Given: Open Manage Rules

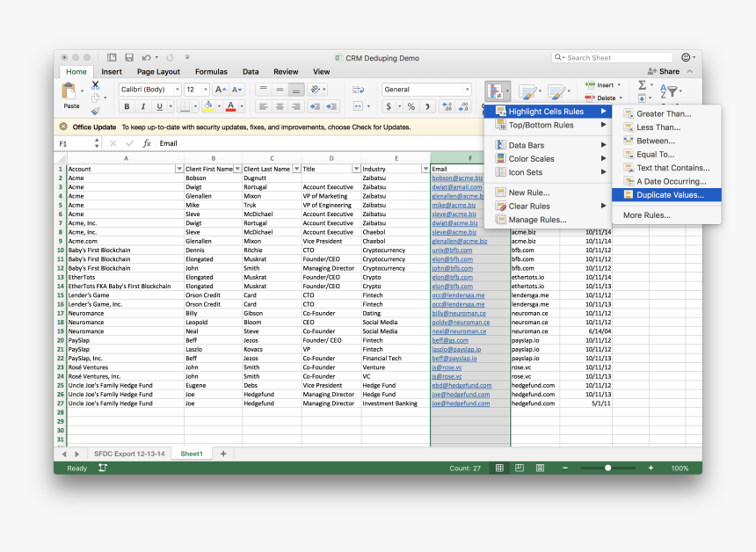Looking at the screenshot, I should tap(548, 220).
